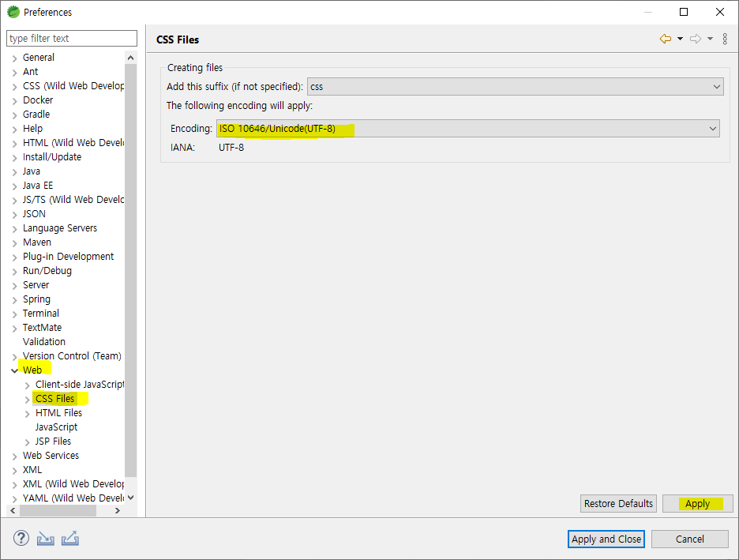Open the suffix css combo box
The image size is (739, 560).
coord(515,87)
